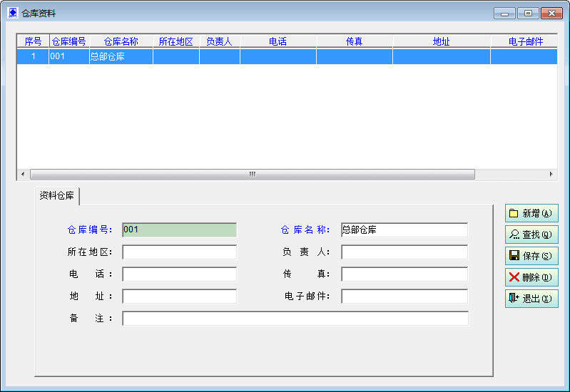Switch to the 资料仓库 tab
Image resolution: width=570 pixels, height=392 pixels.
57,195
